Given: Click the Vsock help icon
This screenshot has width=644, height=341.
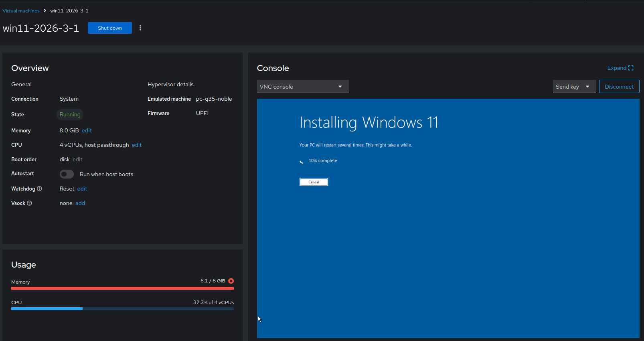Looking at the screenshot, I should tap(29, 203).
